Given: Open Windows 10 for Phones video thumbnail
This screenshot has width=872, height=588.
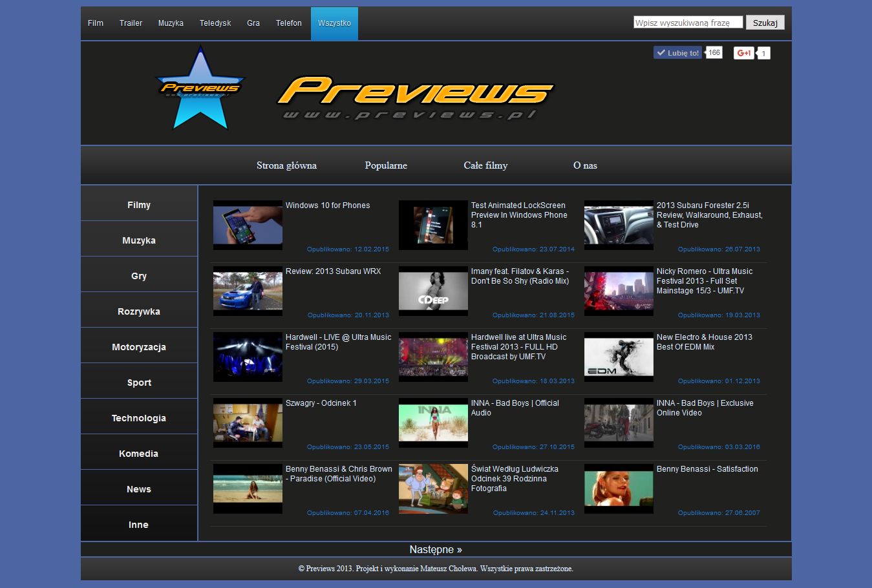Looking at the screenshot, I should pyautogui.click(x=248, y=225).
